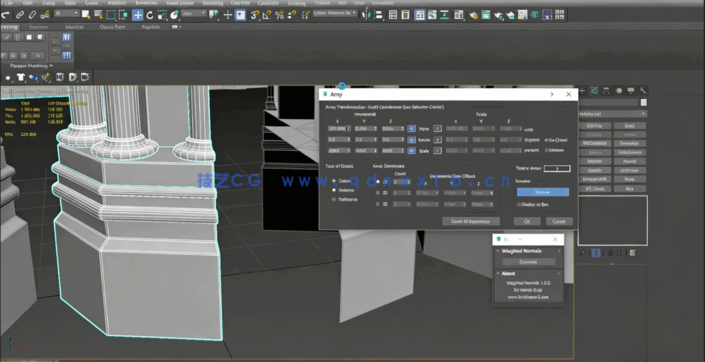Open Select by Name tool
This screenshot has width=705, height=362.
[98, 15]
